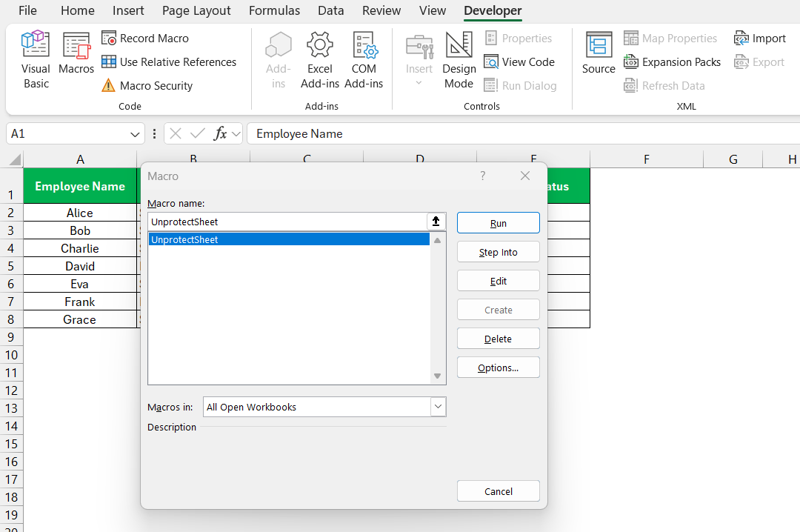The height and width of the screenshot is (532, 800).
Task: Switch to the Formulas tab
Action: pos(275,10)
